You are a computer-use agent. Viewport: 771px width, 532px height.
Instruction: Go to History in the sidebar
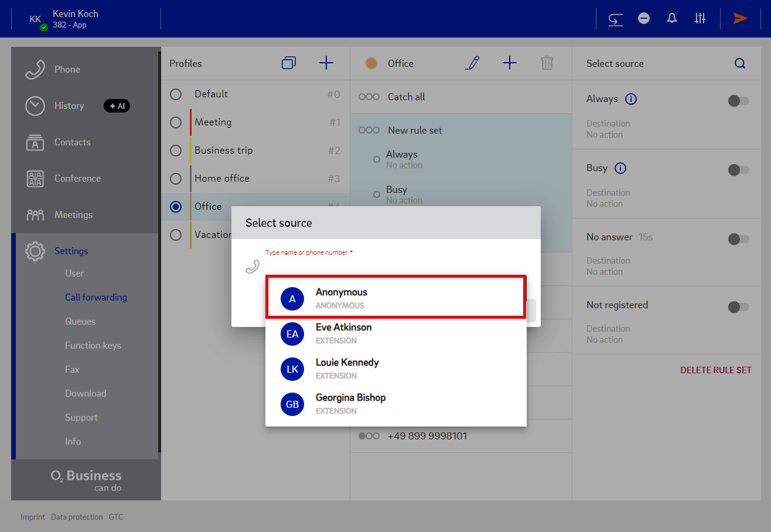point(69,106)
